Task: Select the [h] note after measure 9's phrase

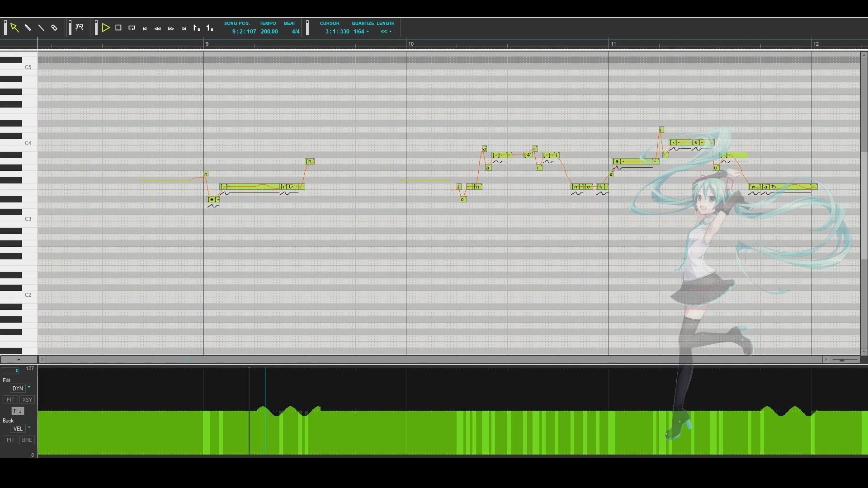Action: 310,161
